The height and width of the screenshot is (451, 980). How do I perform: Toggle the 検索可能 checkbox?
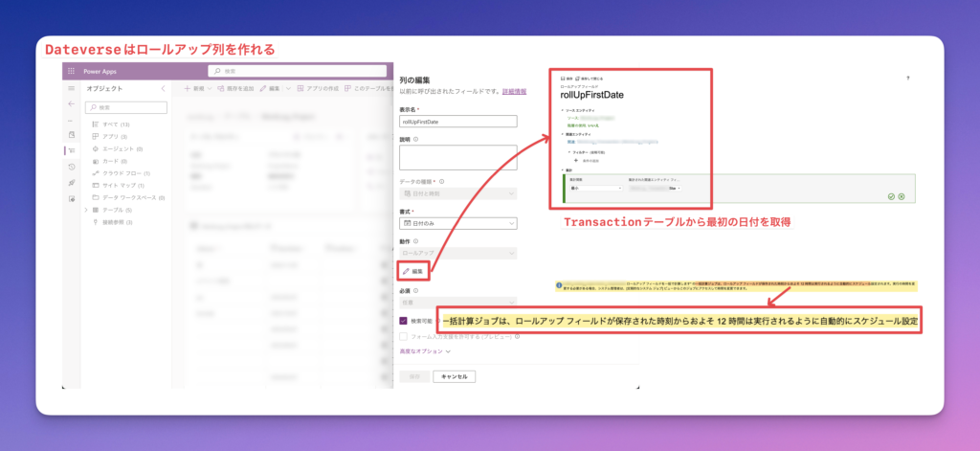[x=403, y=321]
